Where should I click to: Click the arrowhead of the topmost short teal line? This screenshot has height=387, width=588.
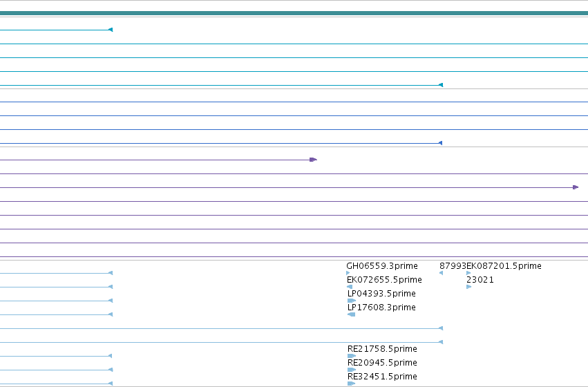point(111,30)
